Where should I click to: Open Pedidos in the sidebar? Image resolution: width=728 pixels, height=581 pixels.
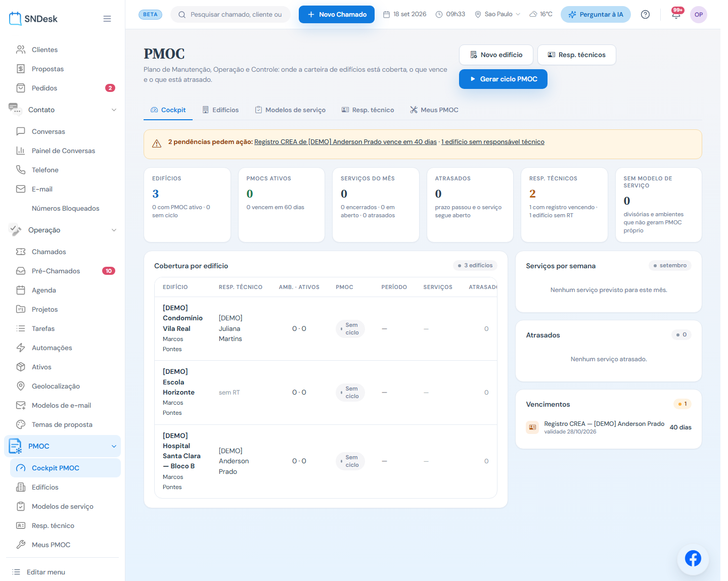coord(66,88)
